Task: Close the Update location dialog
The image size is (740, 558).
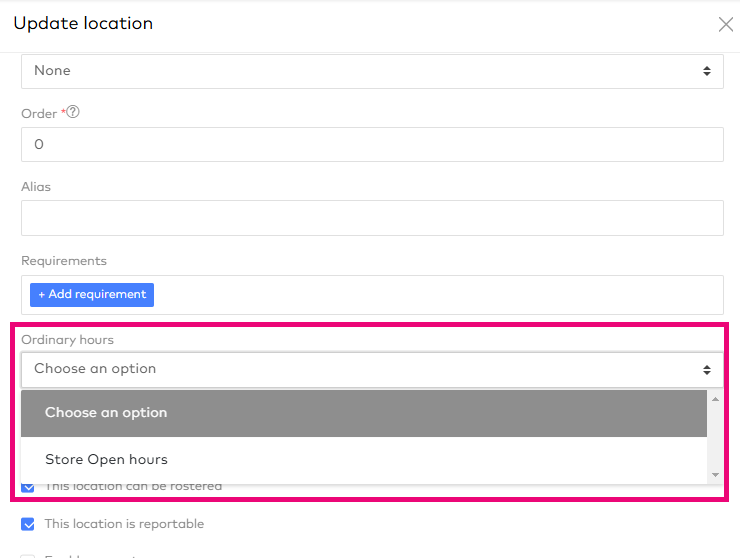Action: click(x=726, y=24)
